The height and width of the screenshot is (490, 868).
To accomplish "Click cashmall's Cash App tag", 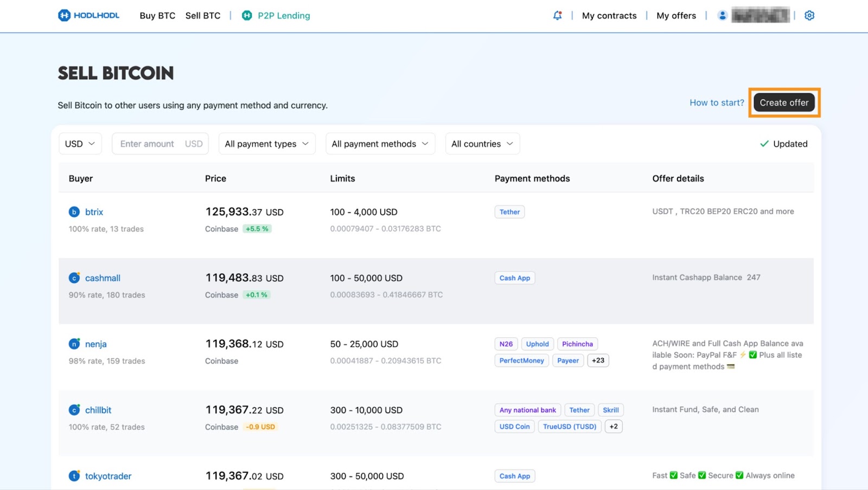I will point(515,278).
